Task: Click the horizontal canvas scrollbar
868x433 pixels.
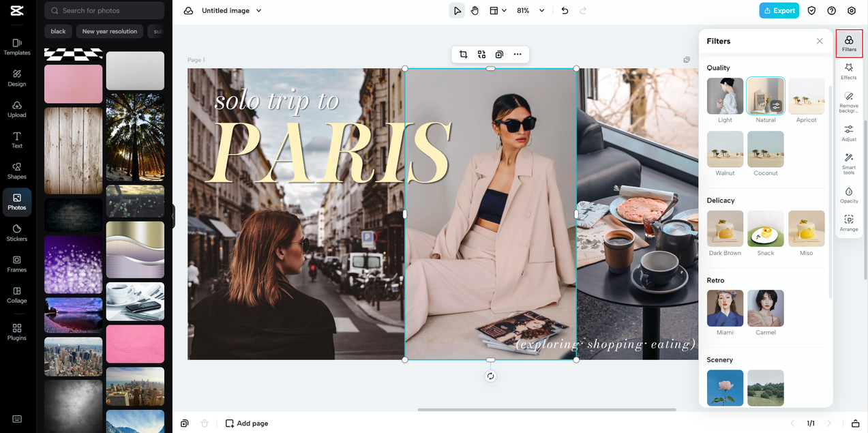Action: point(547,410)
